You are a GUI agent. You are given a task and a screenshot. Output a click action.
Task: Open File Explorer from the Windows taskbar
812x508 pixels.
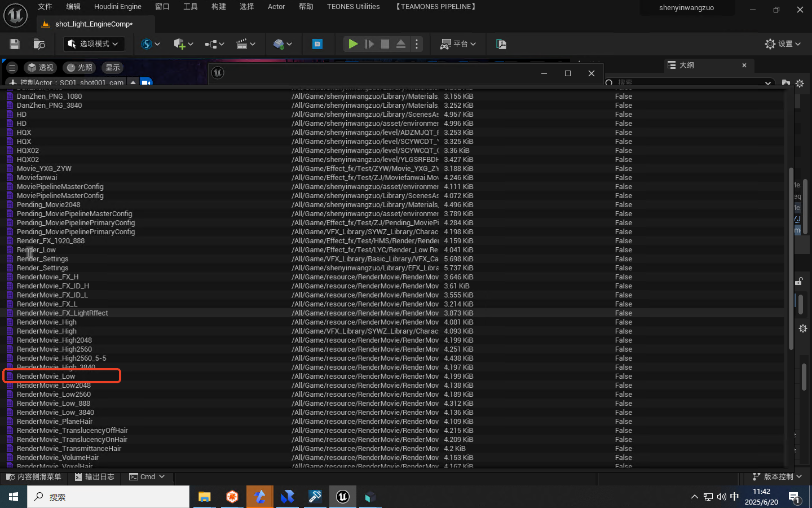pyautogui.click(x=204, y=497)
